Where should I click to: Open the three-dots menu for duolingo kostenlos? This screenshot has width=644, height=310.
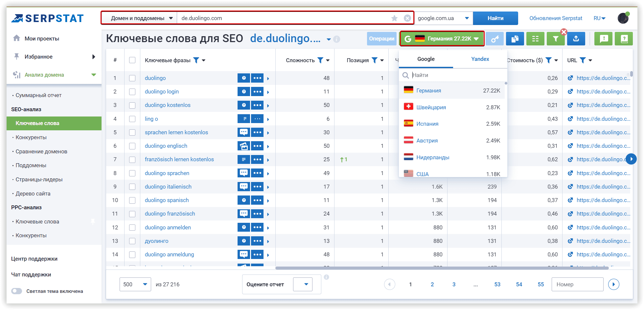(x=257, y=105)
